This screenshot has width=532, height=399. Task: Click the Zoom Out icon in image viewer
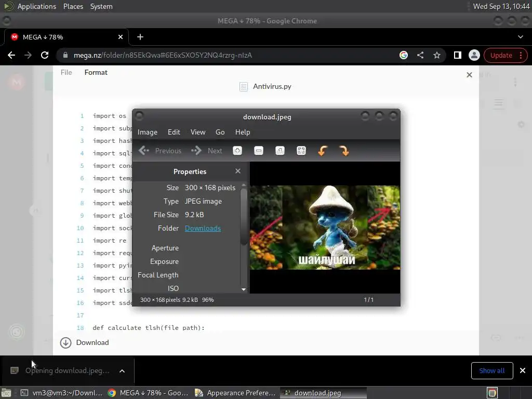[x=259, y=151]
